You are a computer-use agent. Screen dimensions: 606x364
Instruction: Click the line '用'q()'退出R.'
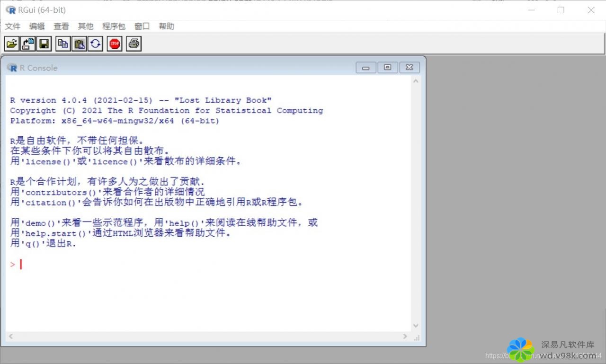(43, 244)
